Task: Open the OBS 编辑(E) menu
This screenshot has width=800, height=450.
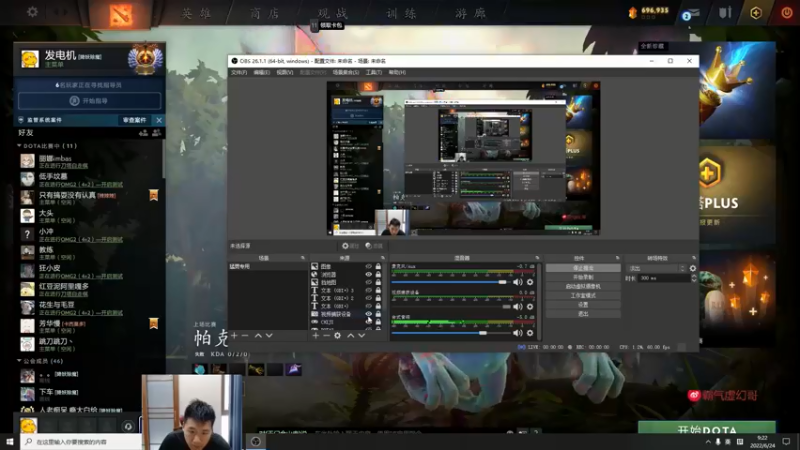Action: pyautogui.click(x=262, y=72)
